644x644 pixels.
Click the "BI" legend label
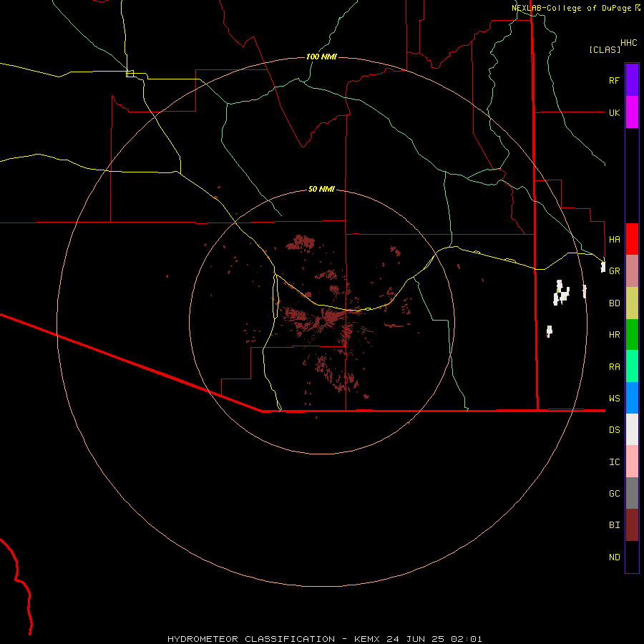point(614,525)
